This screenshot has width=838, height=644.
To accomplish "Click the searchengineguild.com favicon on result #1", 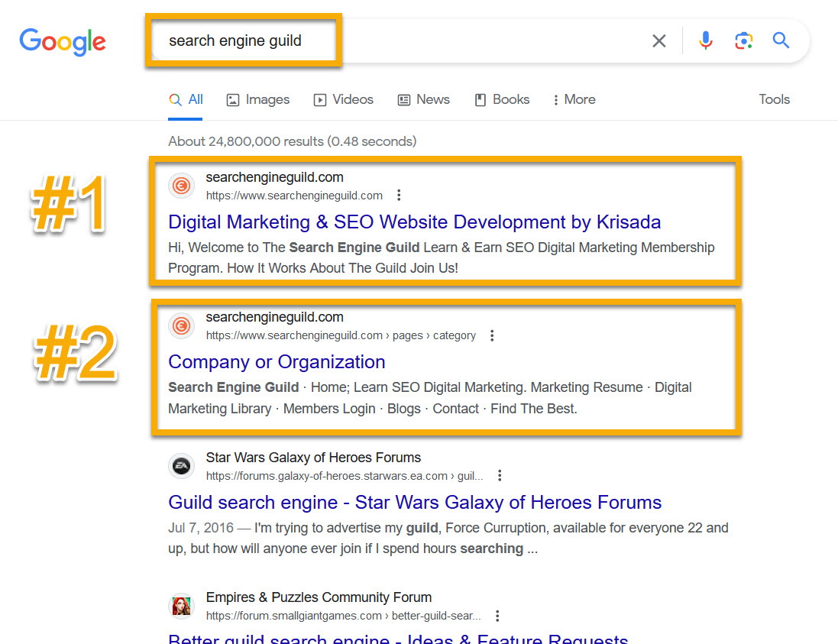I will (181, 186).
